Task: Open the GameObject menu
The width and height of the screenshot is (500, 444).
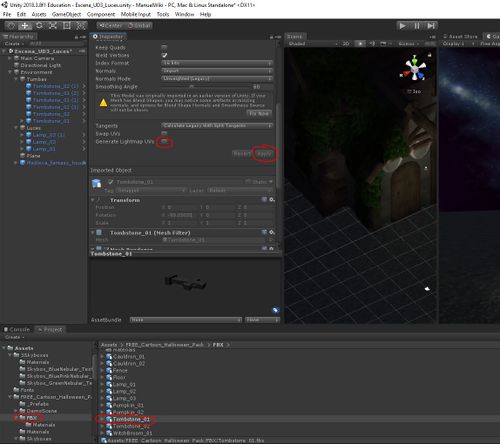Action: coord(66,14)
